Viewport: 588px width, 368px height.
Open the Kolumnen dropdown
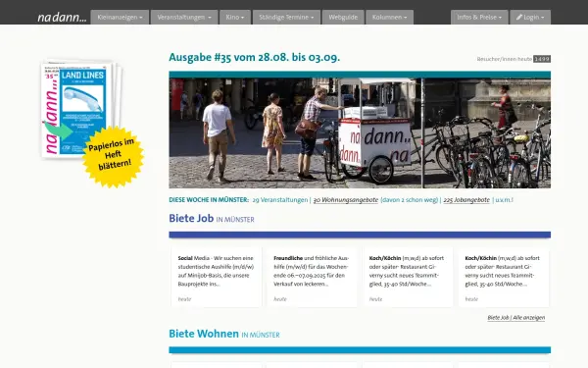point(389,18)
